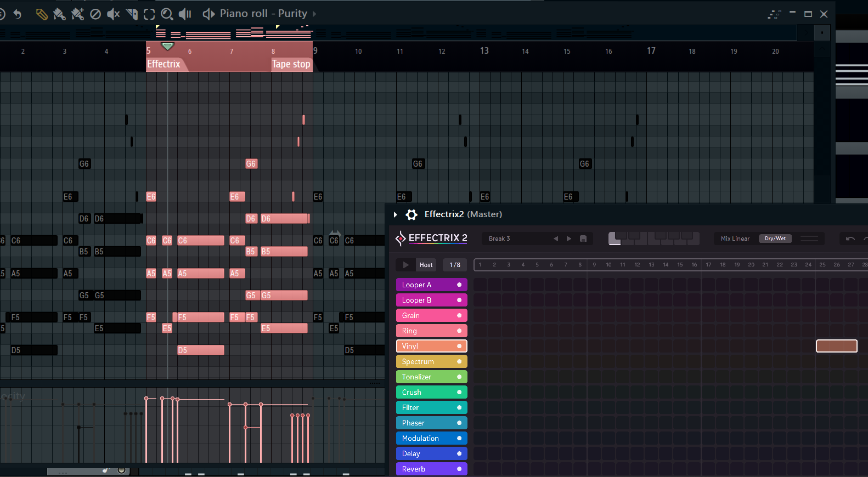The height and width of the screenshot is (477, 868).
Task: Click bar 17 on the piano roll ruler
Action: [x=651, y=51]
